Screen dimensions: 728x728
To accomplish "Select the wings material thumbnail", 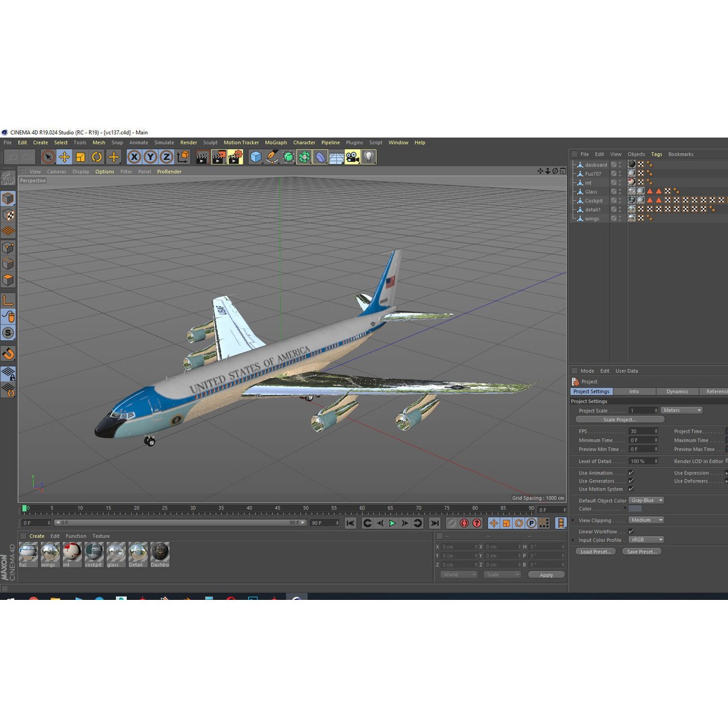I will [49, 554].
